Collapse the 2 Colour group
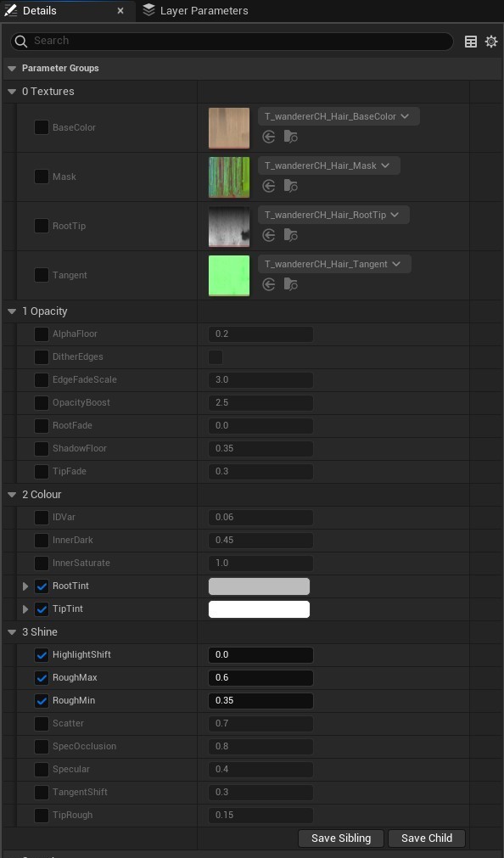Viewport: 504px width, 858px height. pos(12,496)
